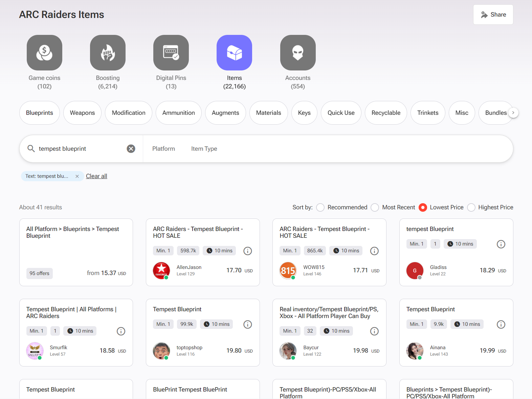Sort results by Most Recent

[375, 207]
